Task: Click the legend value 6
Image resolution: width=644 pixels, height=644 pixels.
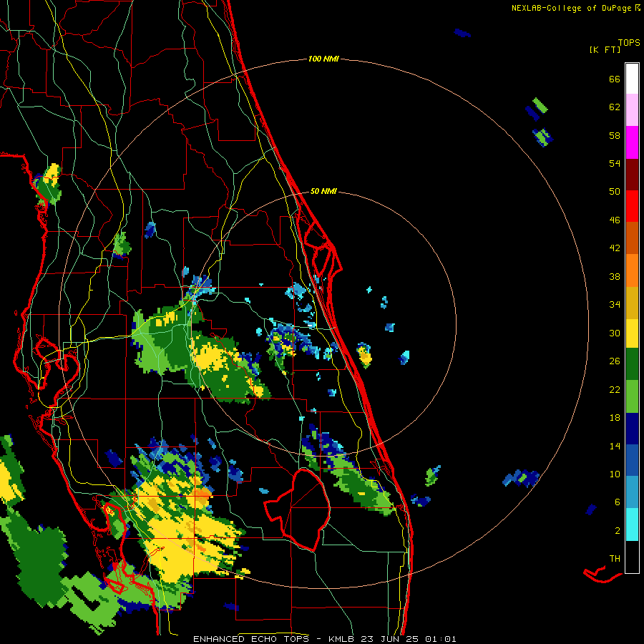Action: point(618,502)
